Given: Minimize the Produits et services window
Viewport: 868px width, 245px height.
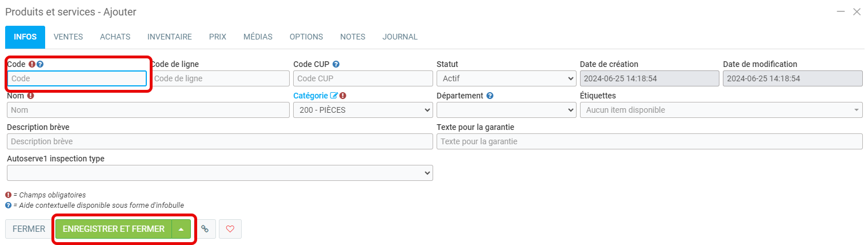Looking at the screenshot, I should pos(841,11).
